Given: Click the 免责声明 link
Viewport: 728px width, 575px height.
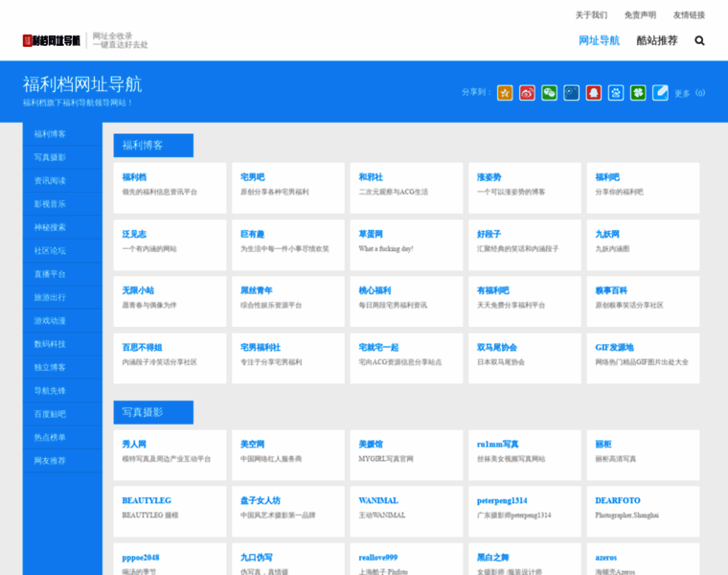Looking at the screenshot, I should [x=640, y=15].
